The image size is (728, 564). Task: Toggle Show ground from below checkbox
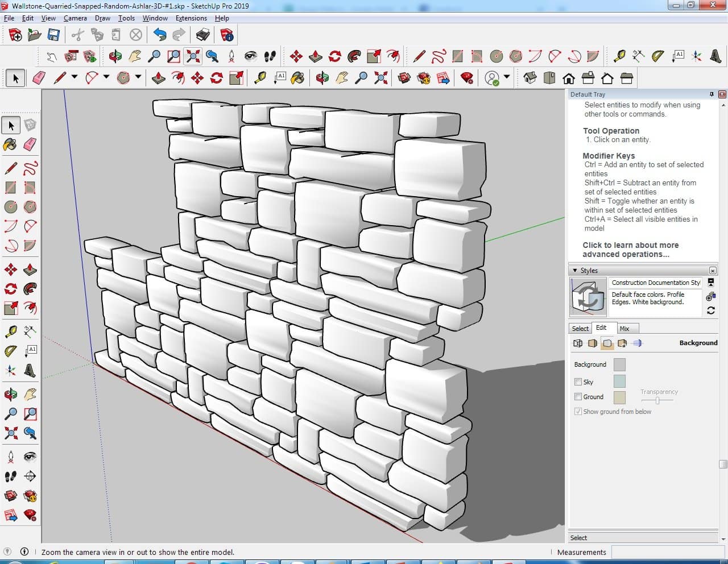click(578, 412)
